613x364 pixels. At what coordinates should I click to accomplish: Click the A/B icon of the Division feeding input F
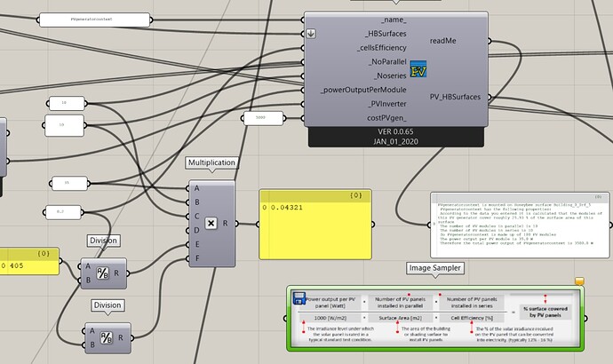point(107,337)
